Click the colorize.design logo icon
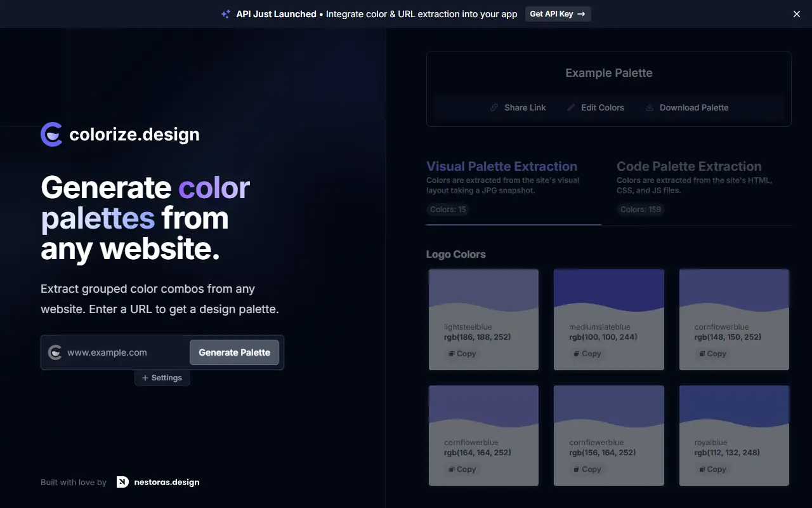The width and height of the screenshot is (812, 508). (x=51, y=134)
